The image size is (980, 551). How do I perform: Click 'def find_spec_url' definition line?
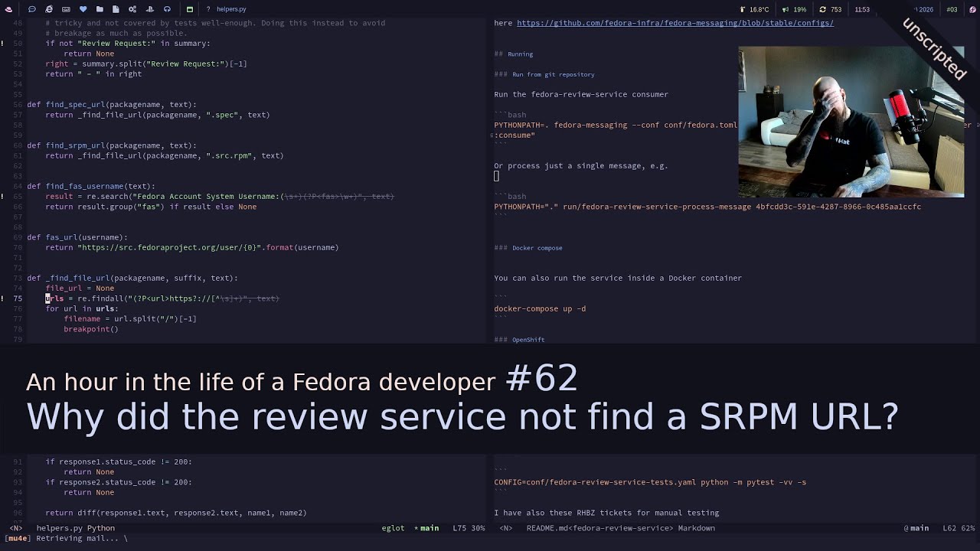click(x=112, y=105)
